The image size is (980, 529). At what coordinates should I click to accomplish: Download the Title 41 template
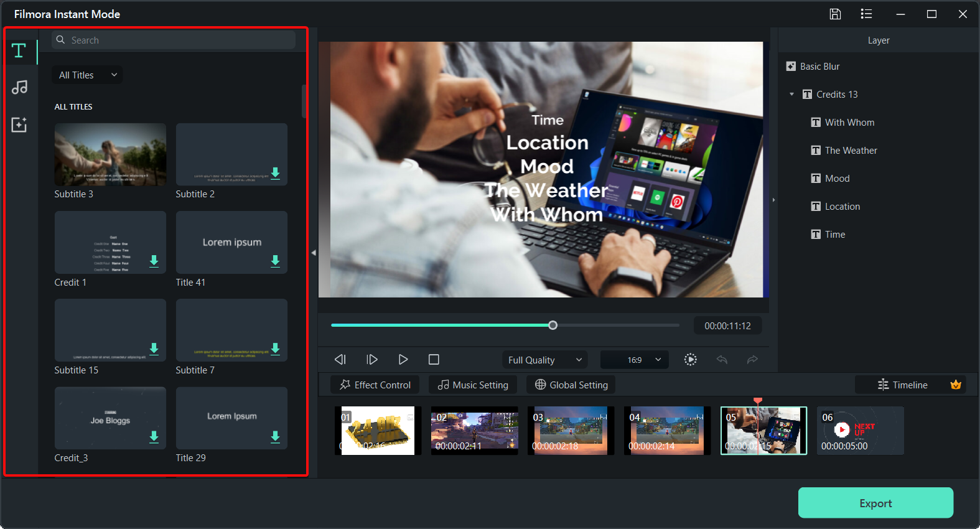tap(275, 261)
